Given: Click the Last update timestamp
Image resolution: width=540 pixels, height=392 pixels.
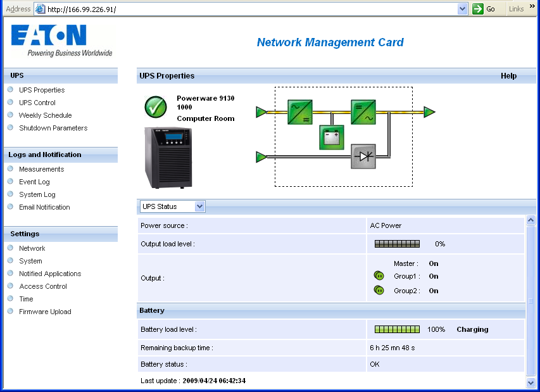Looking at the screenshot, I should pyautogui.click(x=214, y=381).
